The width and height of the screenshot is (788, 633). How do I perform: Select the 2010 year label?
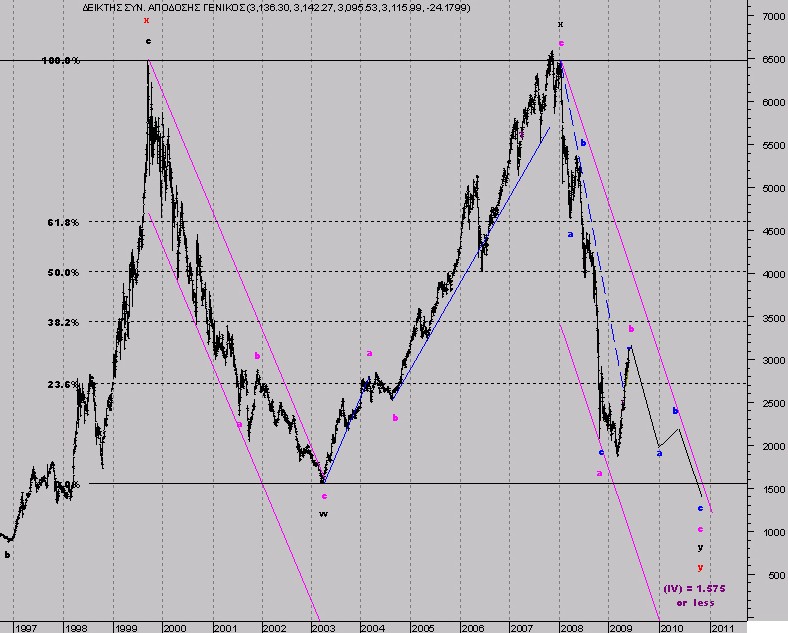671,628
